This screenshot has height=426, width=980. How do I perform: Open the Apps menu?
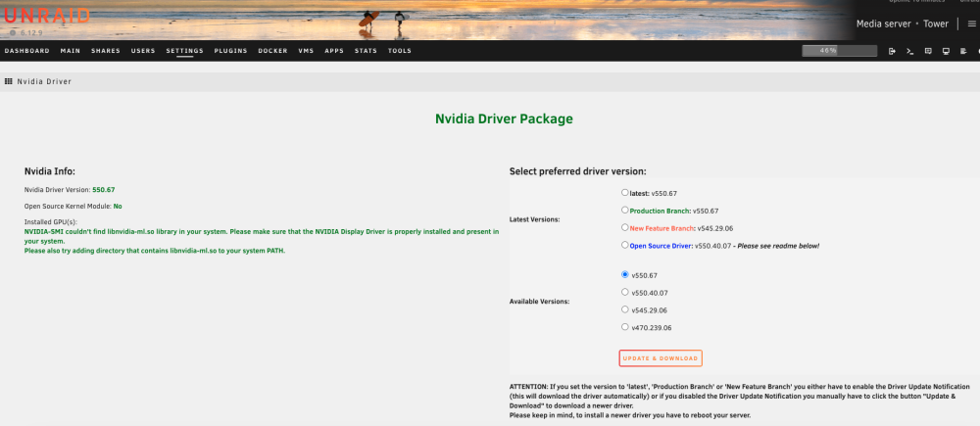[334, 51]
